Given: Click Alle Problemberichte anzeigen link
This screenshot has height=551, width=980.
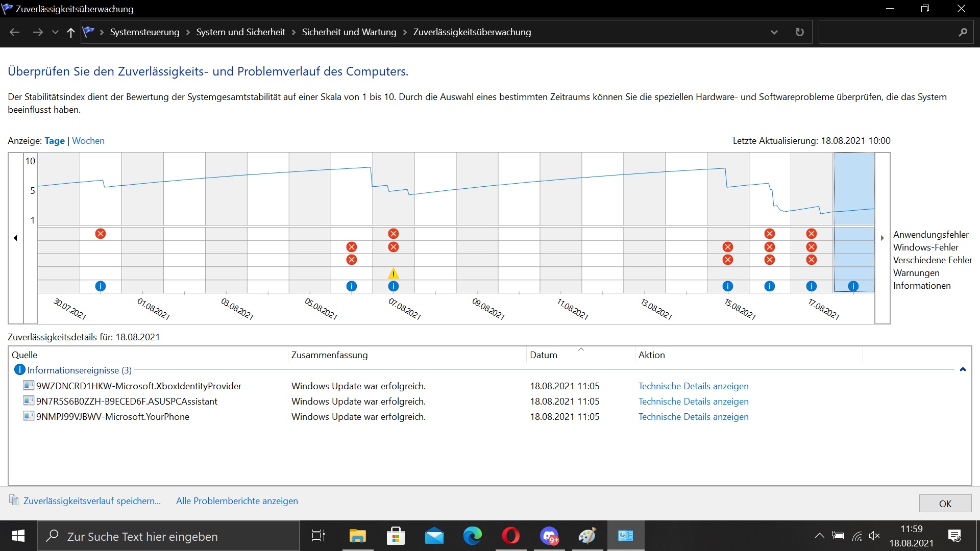Looking at the screenshot, I should pos(237,501).
